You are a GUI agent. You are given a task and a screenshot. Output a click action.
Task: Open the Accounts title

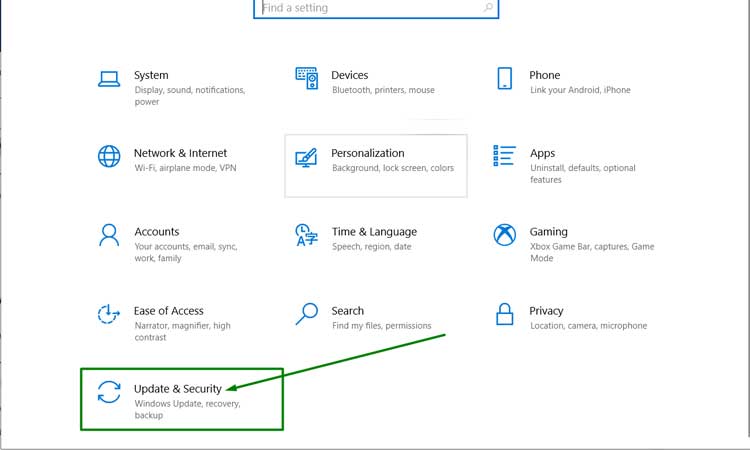click(x=156, y=232)
